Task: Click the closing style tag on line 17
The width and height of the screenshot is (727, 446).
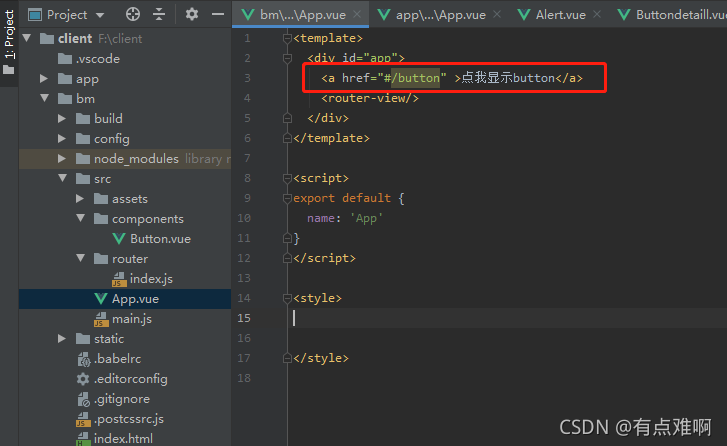Action: pyautogui.click(x=321, y=358)
